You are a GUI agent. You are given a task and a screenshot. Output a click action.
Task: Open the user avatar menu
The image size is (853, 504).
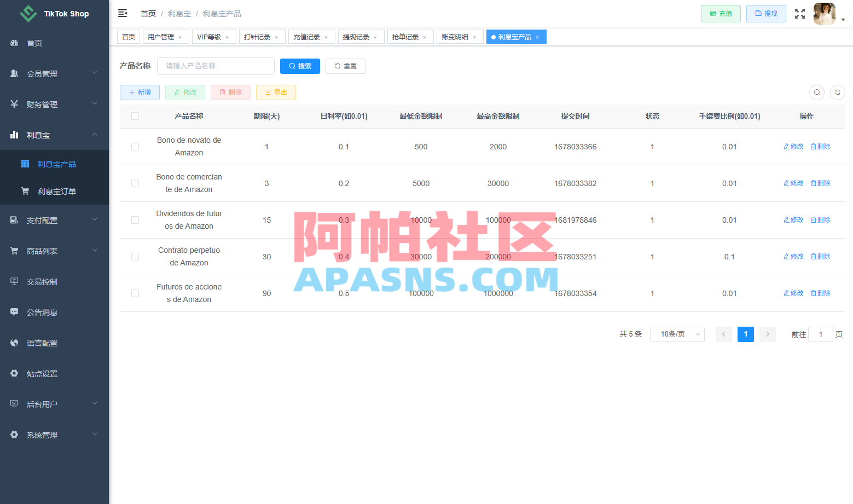(825, 14)
